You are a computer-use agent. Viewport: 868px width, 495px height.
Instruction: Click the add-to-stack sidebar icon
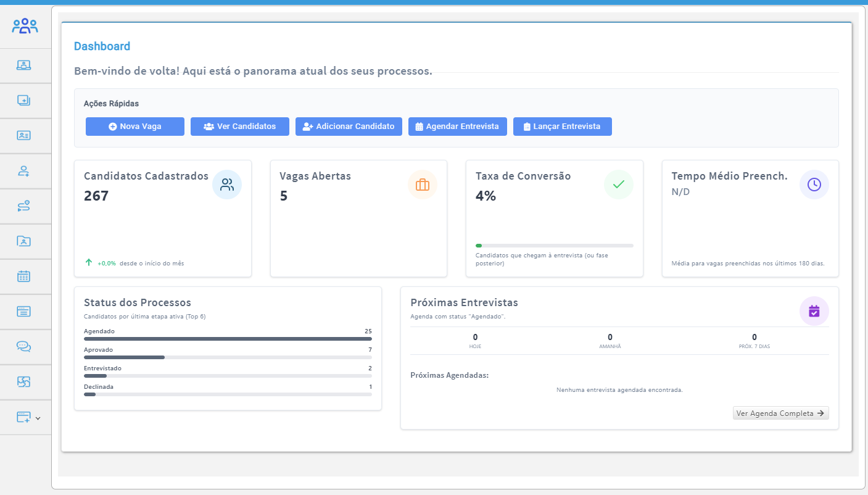(x=24, y=101)
